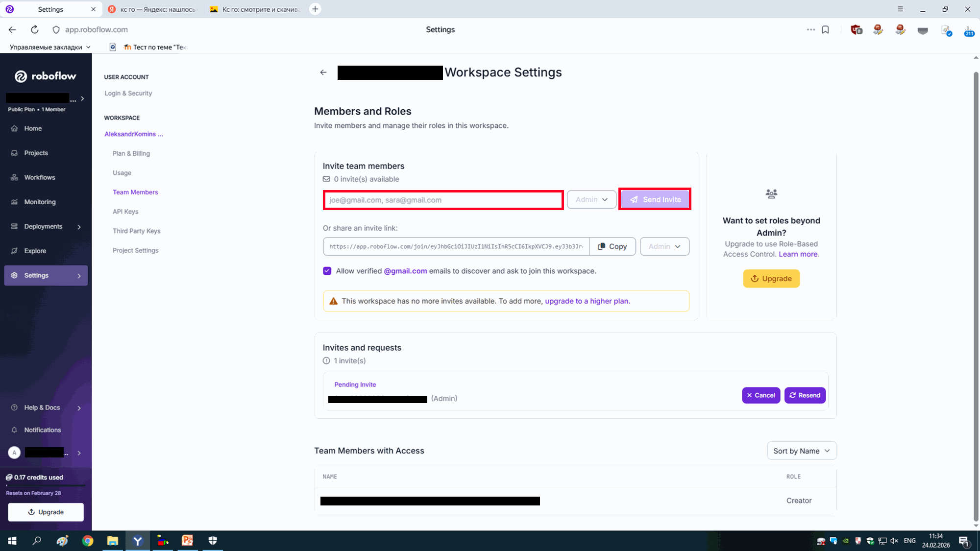Screen dimensions: 980x551
Task: Click the Roboflow logo in sidebar
Action: pyautogui.click(x=46, y=76)
